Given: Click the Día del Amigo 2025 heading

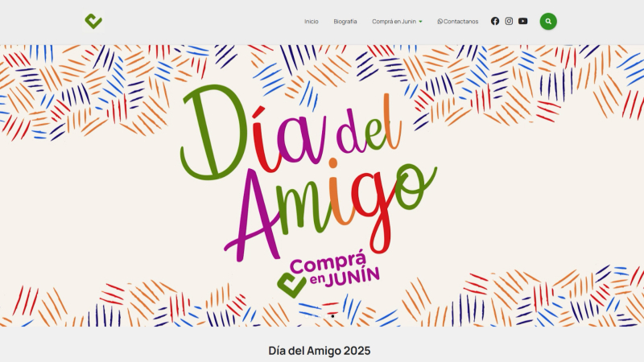Looking at the screenshot, I should (x=319, y=351).
